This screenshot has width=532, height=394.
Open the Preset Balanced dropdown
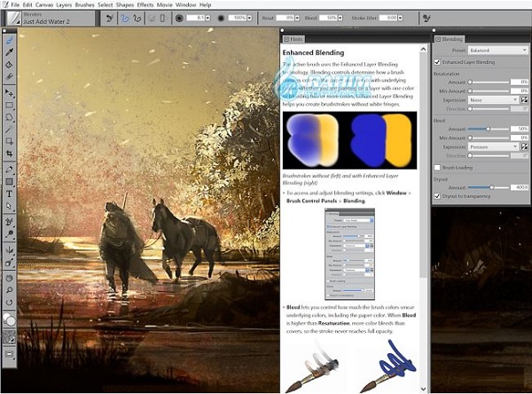pyautogui.click(x=498, y=51)
